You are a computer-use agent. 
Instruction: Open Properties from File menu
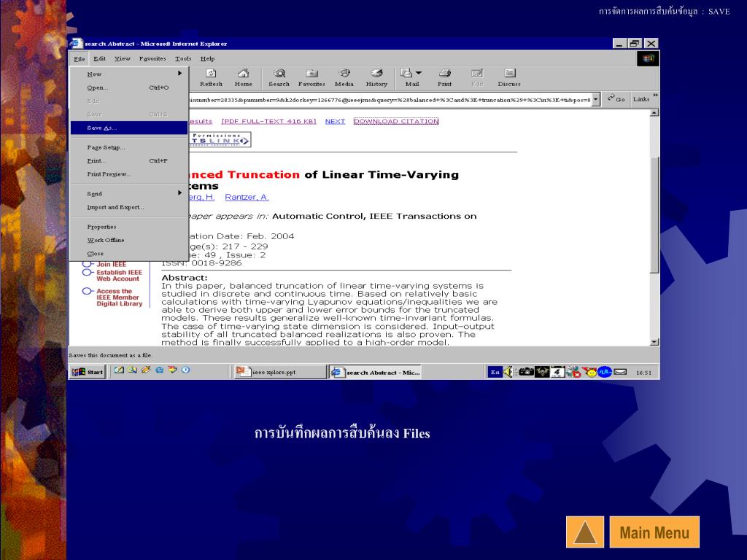[129, 227]
